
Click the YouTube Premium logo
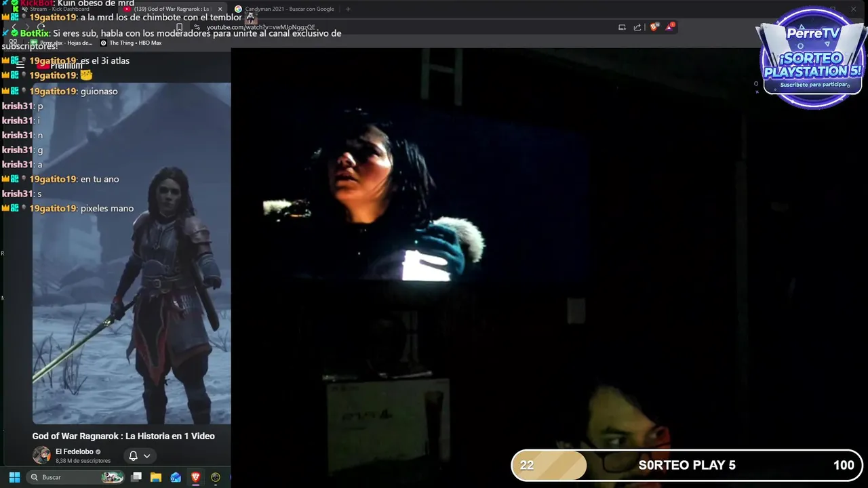60,65
